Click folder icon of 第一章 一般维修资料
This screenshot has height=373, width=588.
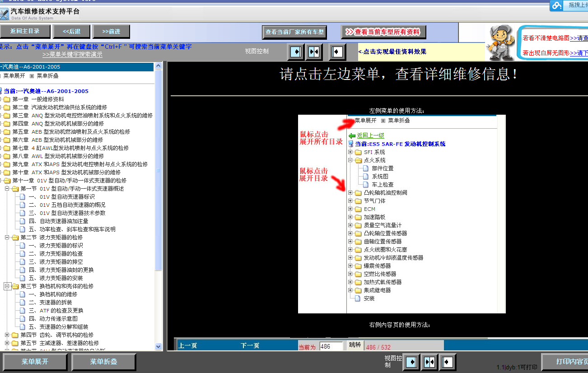tap(7, 99)
